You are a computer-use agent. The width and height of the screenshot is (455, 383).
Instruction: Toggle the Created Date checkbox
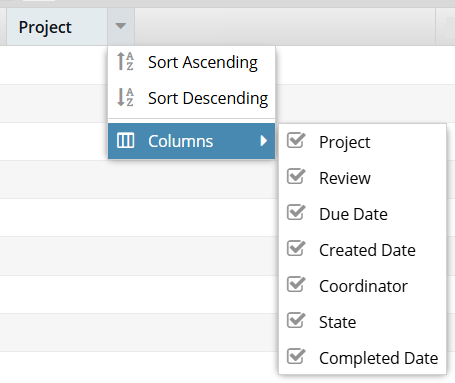tap(296, 249)
